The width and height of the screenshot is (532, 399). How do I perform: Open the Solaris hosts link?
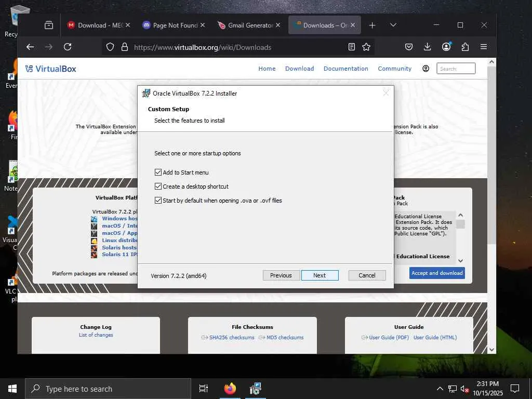click(119, 247)
